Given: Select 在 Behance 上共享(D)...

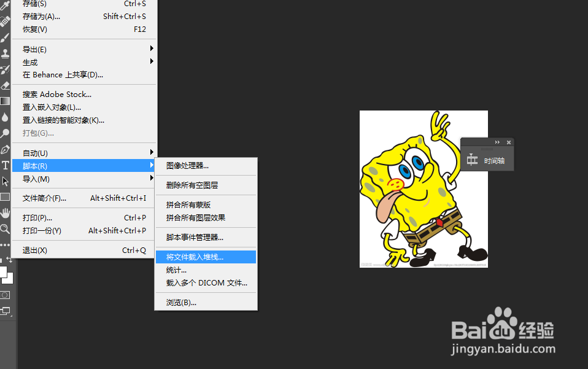Looking at the screenshot, I should (x=84, y=75).
